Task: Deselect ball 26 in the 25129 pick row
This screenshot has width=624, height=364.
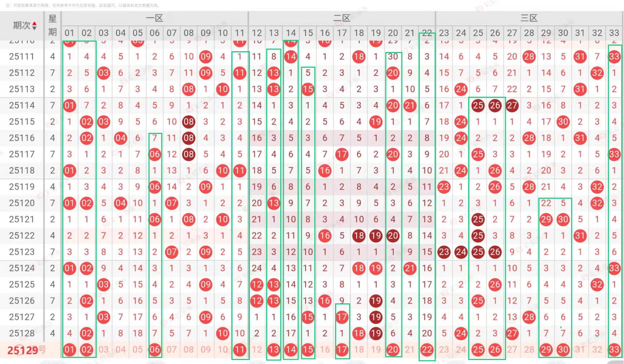Action: (x=495, y=350)
